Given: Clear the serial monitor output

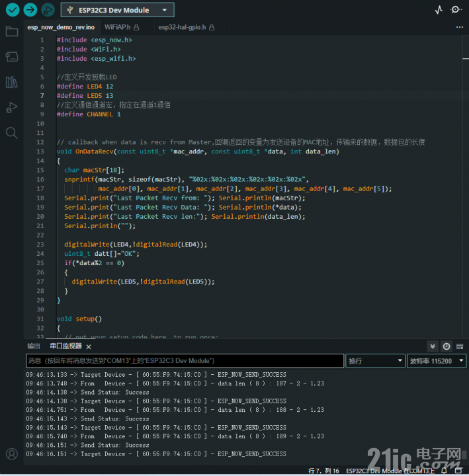Looking at the screenshot, I should (x=460, y=346).
